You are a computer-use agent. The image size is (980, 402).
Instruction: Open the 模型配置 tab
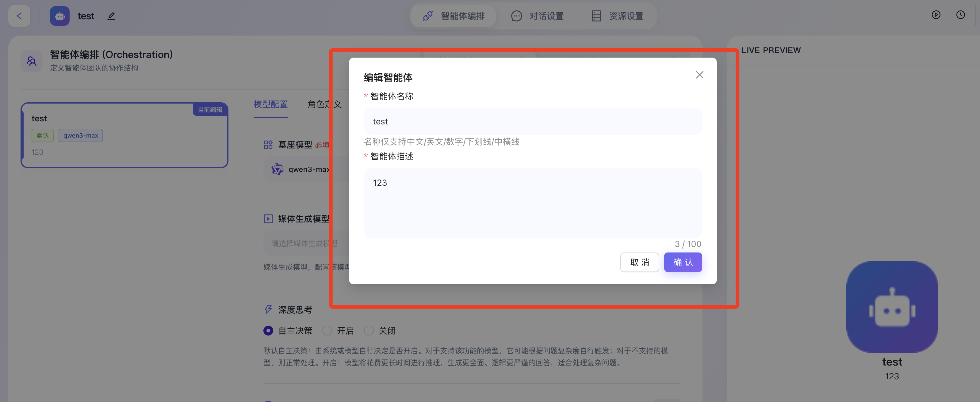pos(270,104)
